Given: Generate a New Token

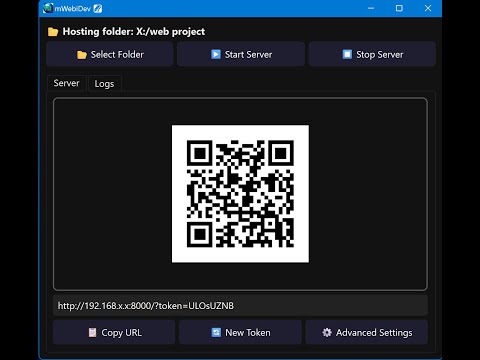Looking at the screenshot, I should [x=240, y=332].
